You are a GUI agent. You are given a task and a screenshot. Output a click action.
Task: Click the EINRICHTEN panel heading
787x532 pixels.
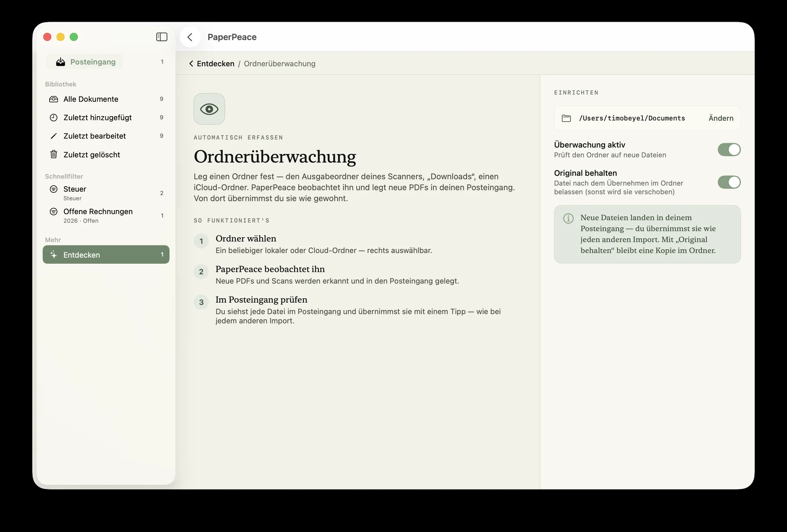click(x=576, y=92)
